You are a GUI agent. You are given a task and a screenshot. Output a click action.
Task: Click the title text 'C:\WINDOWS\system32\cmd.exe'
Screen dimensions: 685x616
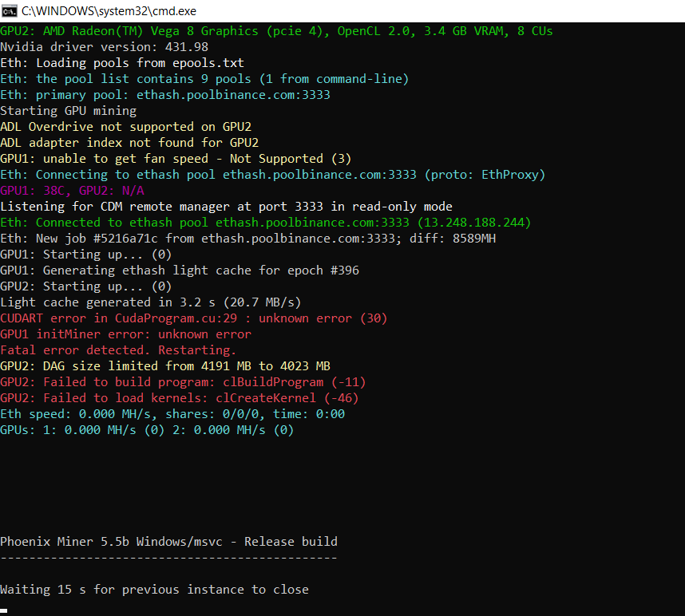[x=109, y=11]
